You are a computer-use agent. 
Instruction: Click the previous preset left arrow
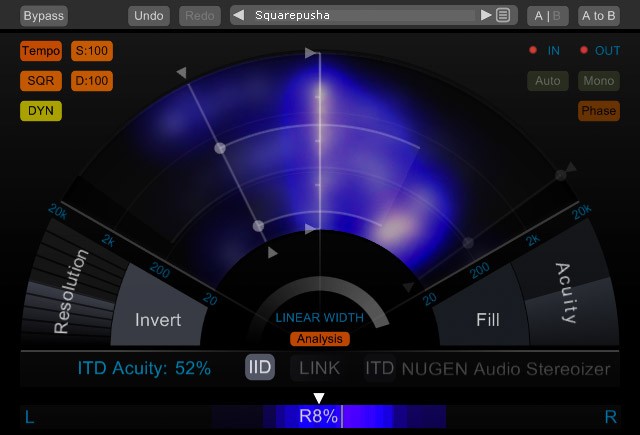240,15
